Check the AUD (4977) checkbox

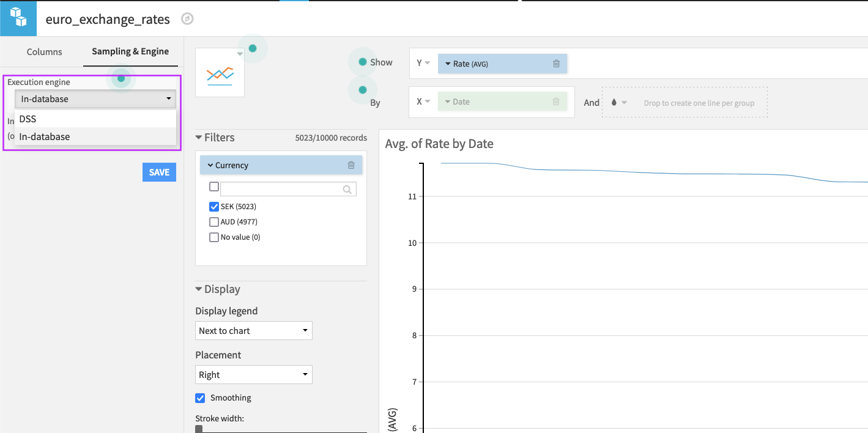[x=214, y=222]
